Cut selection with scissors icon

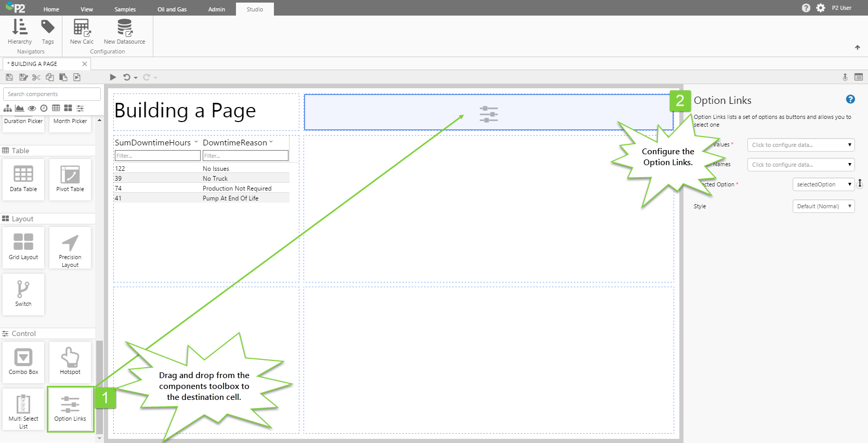tap(36, 77)
